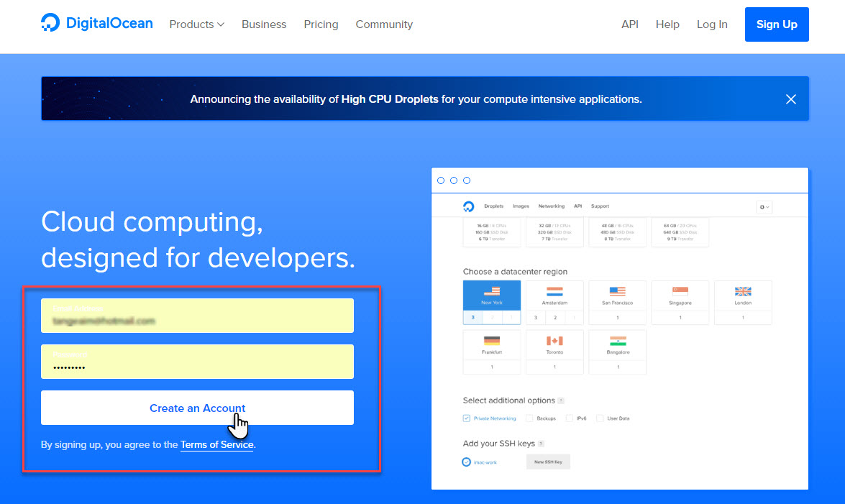The width and height of the screenshot is (845, 504).
Task: Select the Amsterdam flag region
Action: click(x=554, y=303)
